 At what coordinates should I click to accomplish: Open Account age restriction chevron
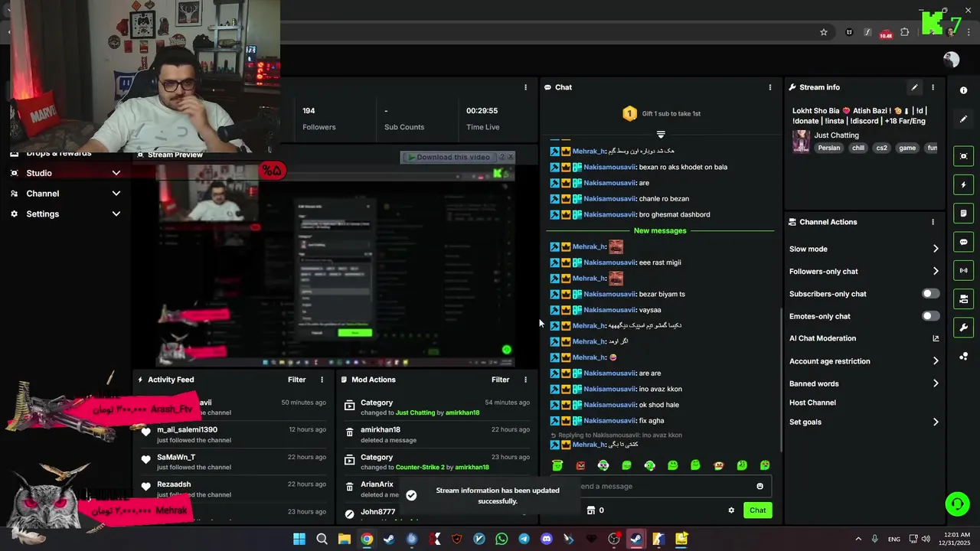click(x=936, y=361)
